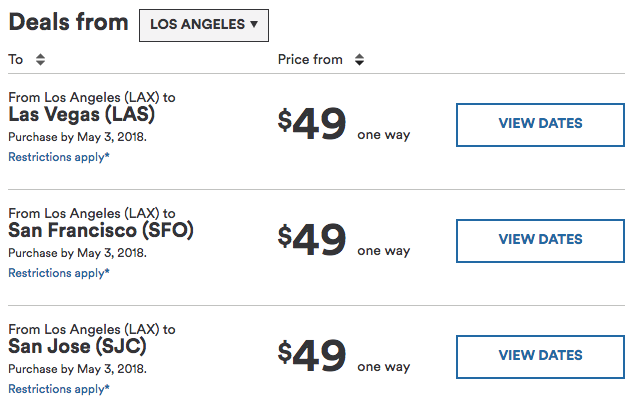Open the Los Angeles departure city dropdown

coord(203,24)
